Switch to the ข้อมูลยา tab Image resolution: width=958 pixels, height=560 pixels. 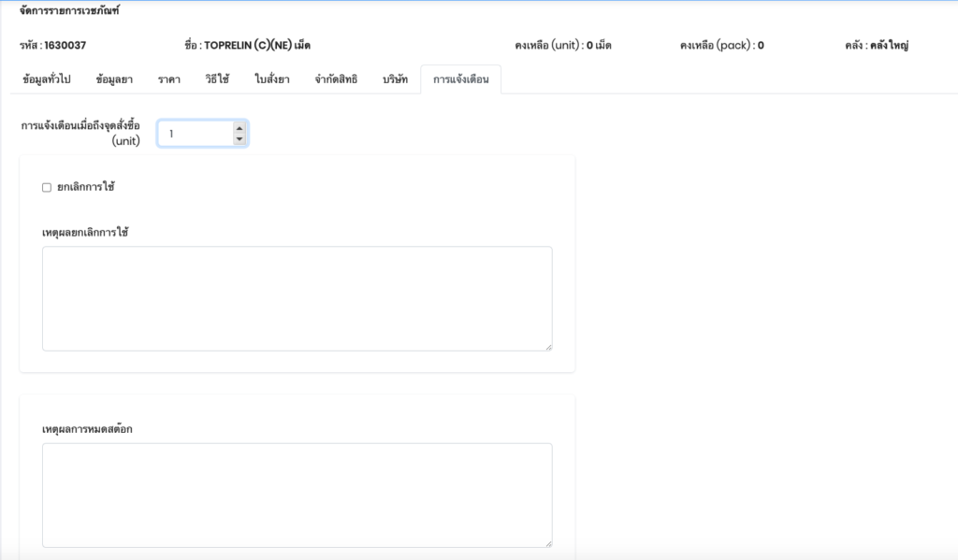pyautogui.click(x=114, y=79)
